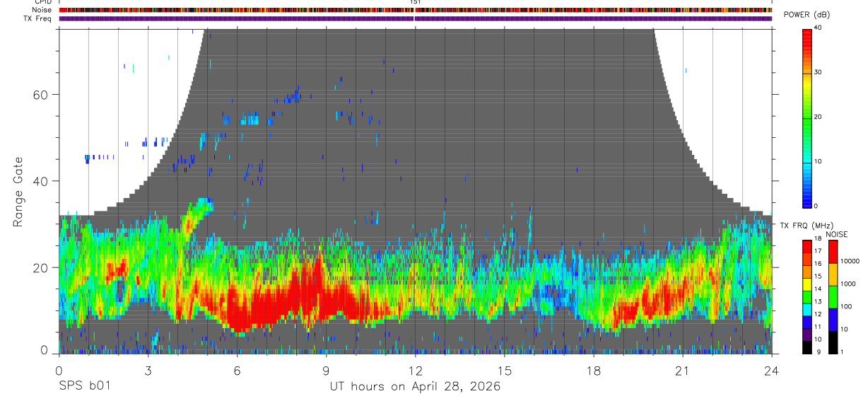
Task: Pick the yellow 14 MHz frequency swatch
Action: point(807,284)
